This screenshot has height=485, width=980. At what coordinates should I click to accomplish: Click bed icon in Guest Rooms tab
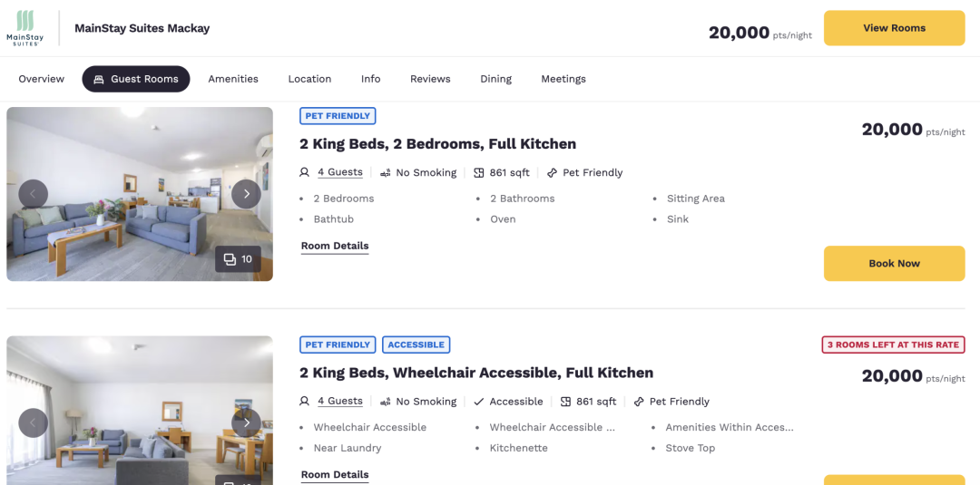99,79
